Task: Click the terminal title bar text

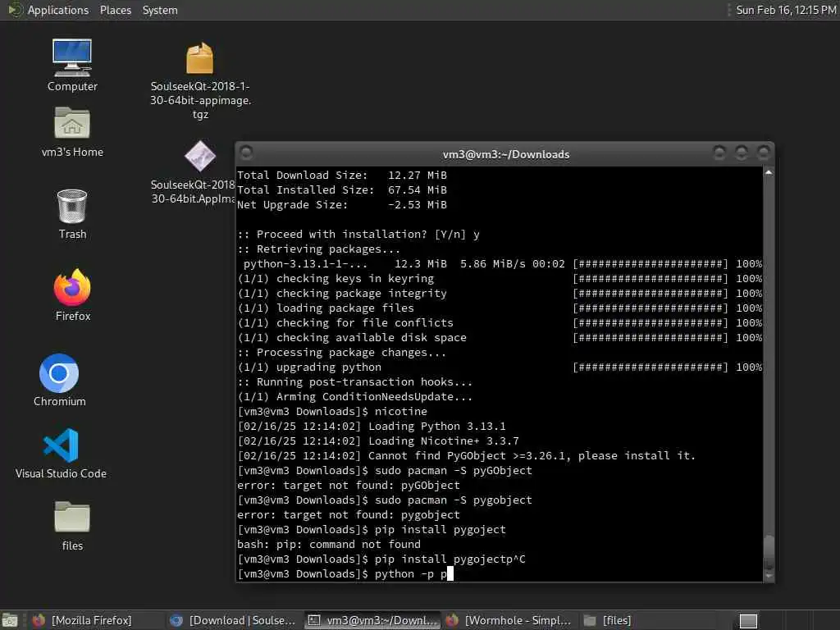Action: click(505, 154)
